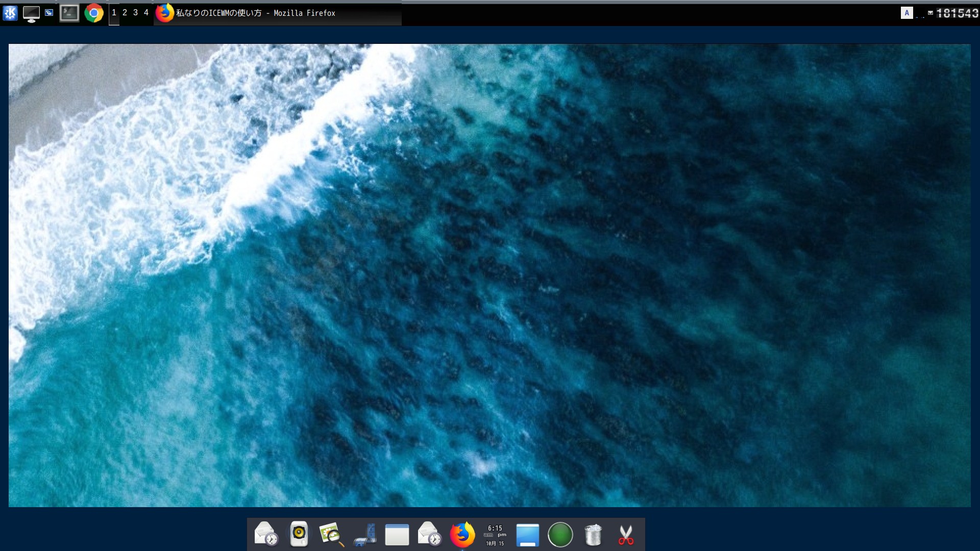Viewport: 980px width, 551px height.
Task: Select workspace 3 in the pager
Action: tap(135, 13)
